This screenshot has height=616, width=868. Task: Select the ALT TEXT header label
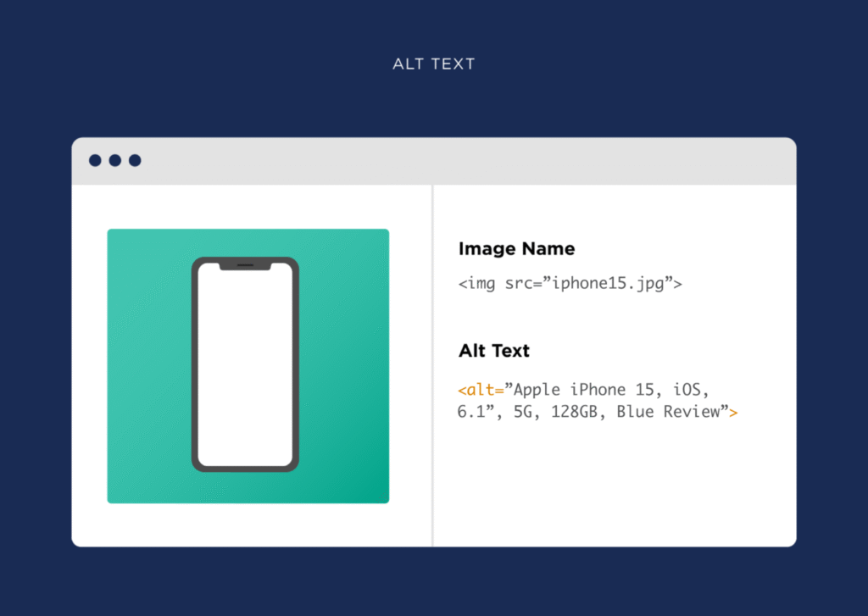click(433, 63)
